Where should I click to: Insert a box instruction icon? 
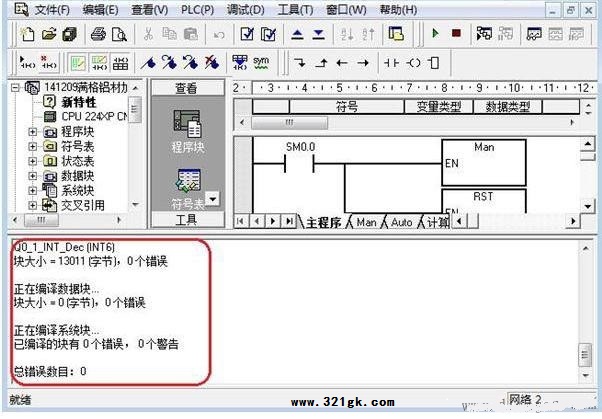(434, 62)
